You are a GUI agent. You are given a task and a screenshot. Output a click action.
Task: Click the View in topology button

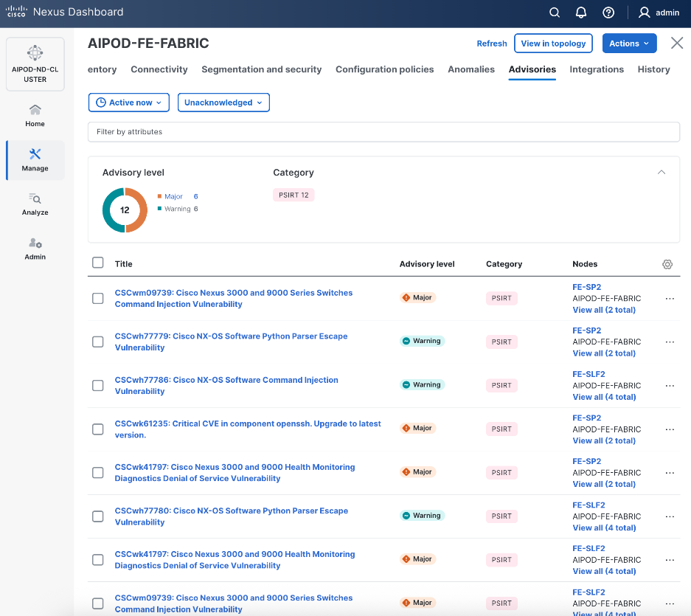553,44
